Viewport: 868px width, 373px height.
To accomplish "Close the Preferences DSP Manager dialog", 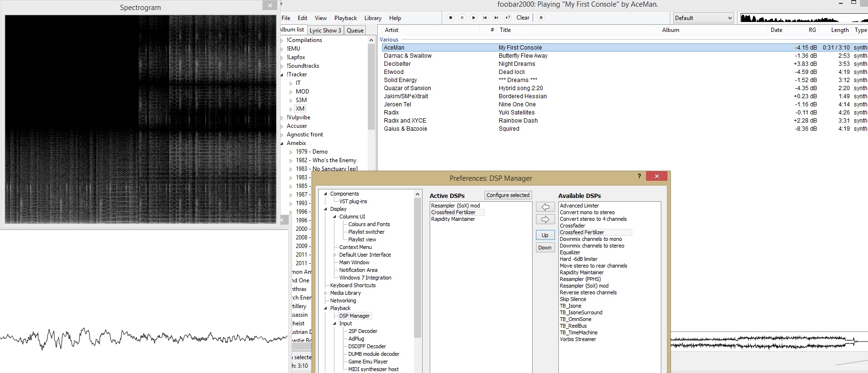I will 657,176.
